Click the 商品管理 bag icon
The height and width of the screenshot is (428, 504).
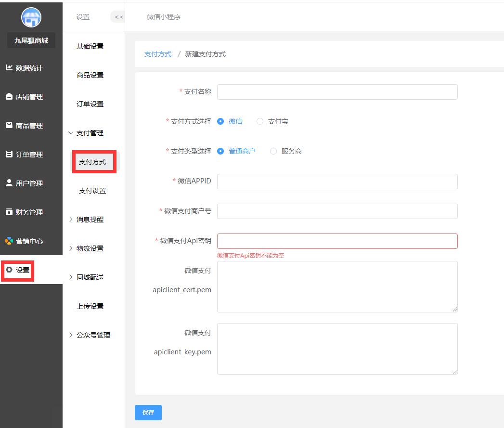pos(9,125)
